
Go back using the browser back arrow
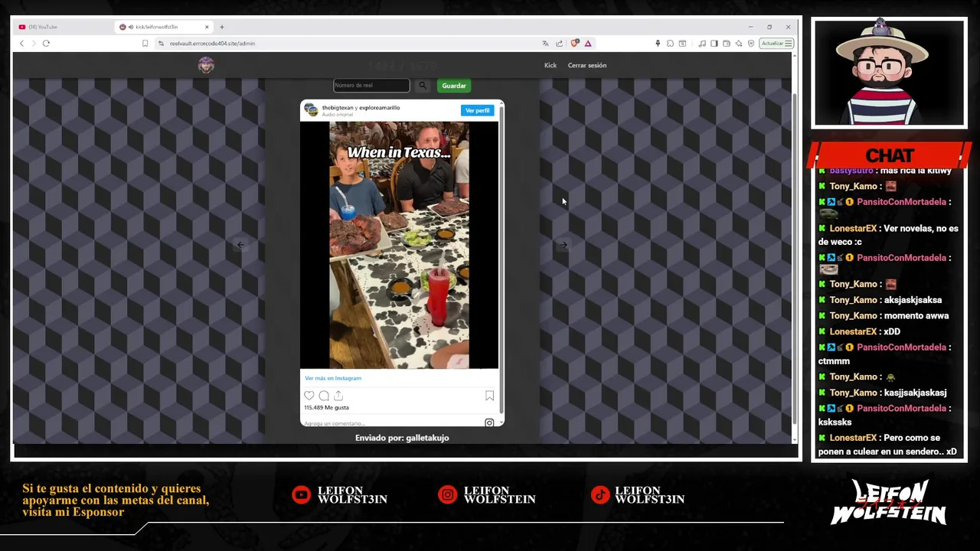(x=21, y=43)
